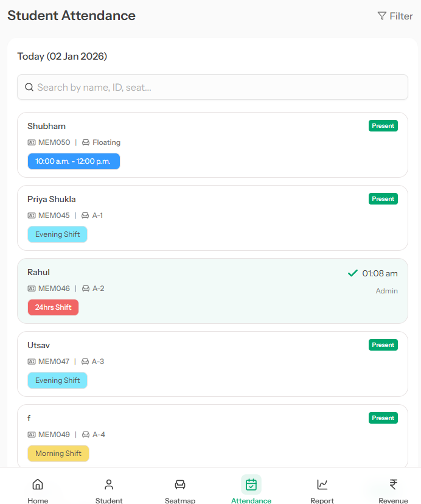Toggle Priya Shukla's Present badge
The image size is (421, 504).
point(383,198)
